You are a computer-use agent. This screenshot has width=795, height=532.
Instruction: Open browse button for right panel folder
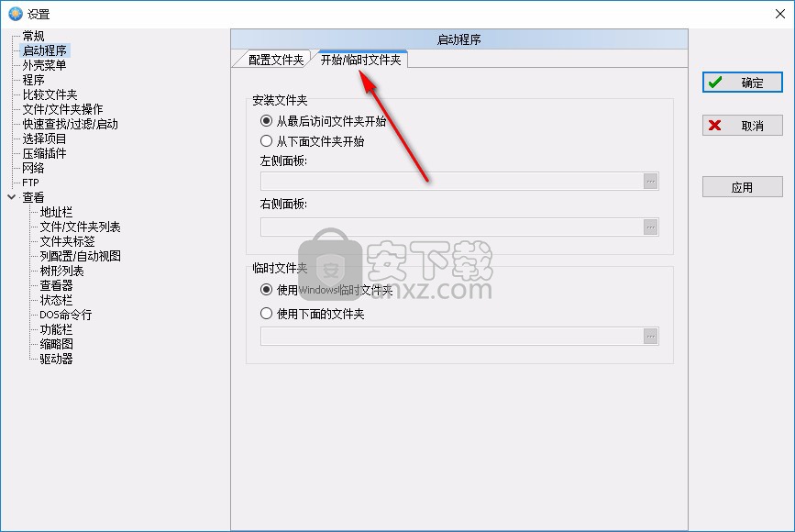point(650,227)
